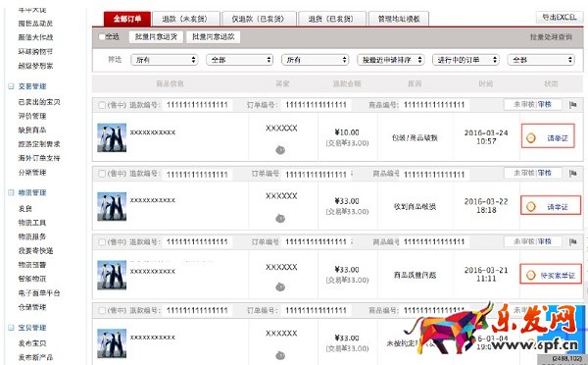Click the flag icon for the 2016-03-22 refund
The width and height of the screenshot is (588, 365).
[572, 174]
